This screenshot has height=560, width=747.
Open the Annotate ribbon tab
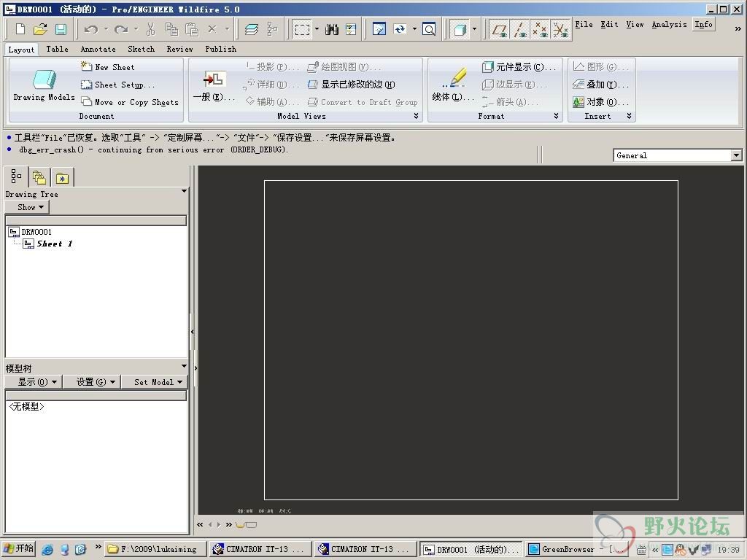click(x=98, y=49)
